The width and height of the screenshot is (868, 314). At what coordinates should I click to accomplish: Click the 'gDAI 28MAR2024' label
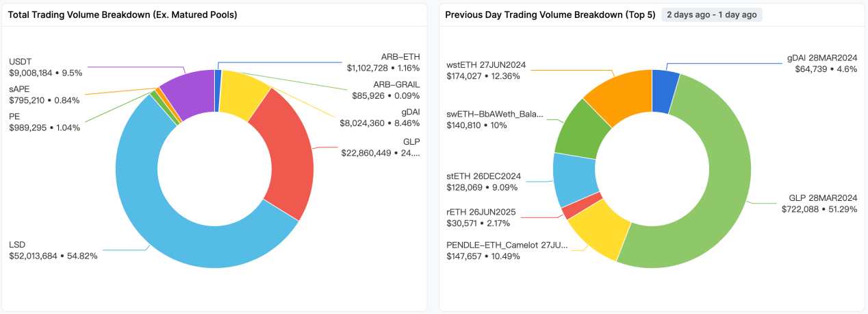click(822, 58)
